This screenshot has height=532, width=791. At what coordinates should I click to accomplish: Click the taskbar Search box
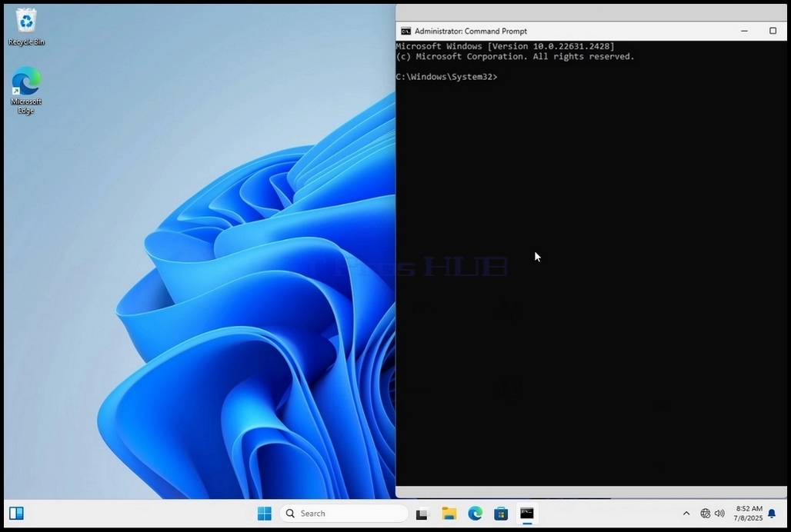343,514
